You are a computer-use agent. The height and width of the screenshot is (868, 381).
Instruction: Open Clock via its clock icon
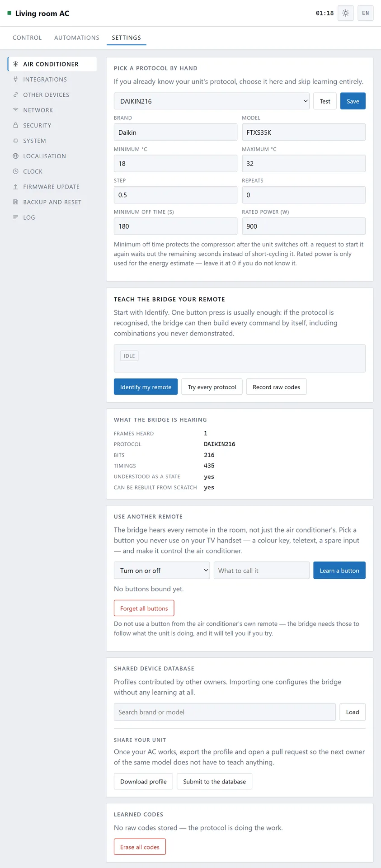tap(15, 171)
